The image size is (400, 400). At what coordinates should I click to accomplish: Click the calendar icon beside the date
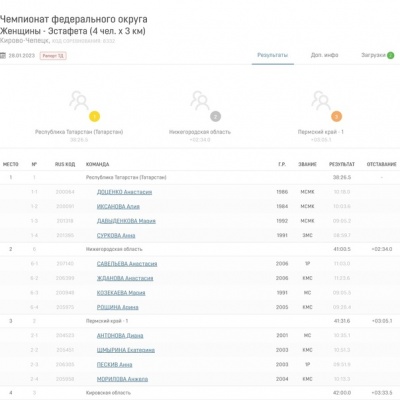(3, 55)
